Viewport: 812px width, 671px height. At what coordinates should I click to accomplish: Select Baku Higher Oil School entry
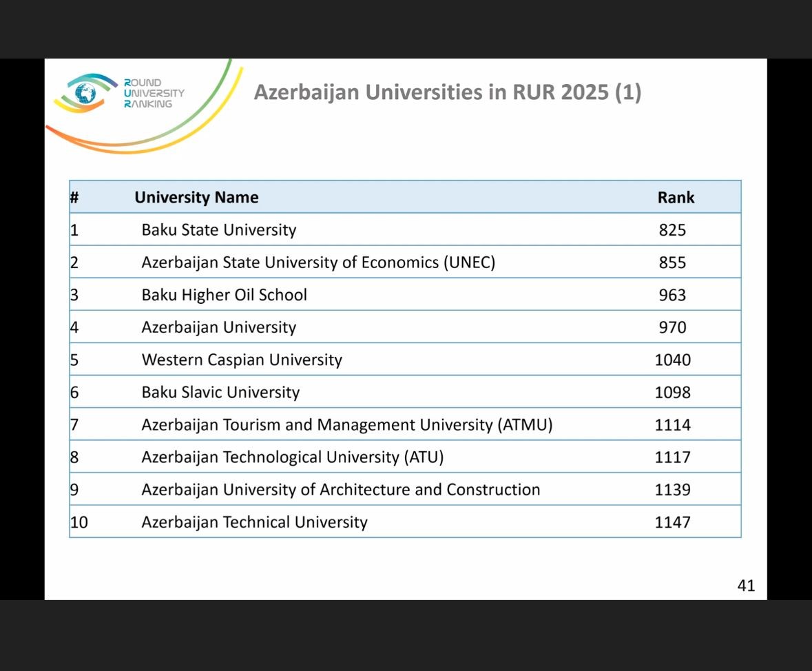224,295
